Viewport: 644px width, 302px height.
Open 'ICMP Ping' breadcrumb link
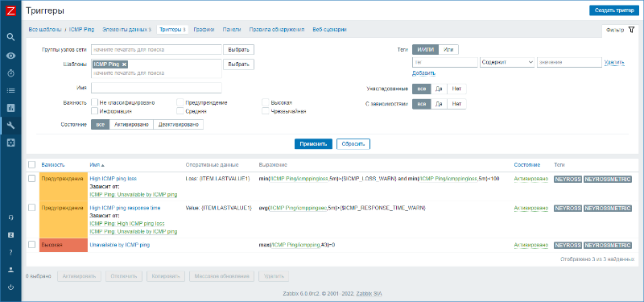click(82, 30)
